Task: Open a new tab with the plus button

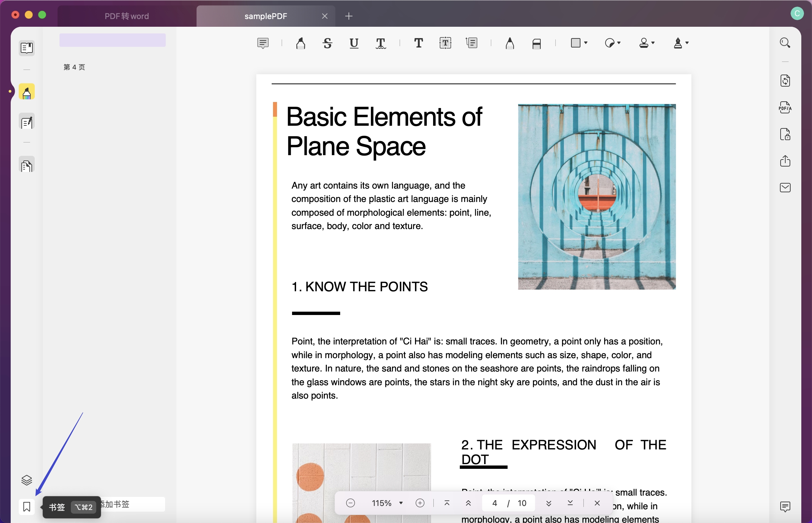Action: pos(349,16)
